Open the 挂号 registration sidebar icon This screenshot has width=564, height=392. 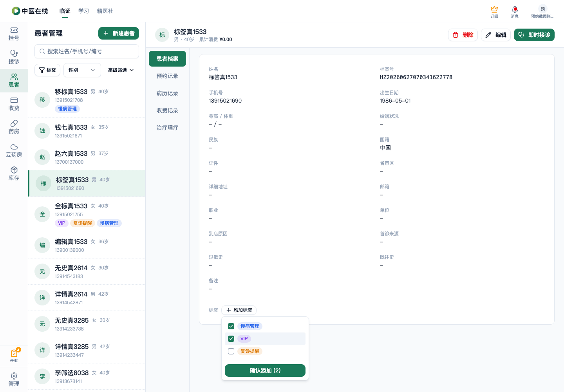tap(14, 34)
